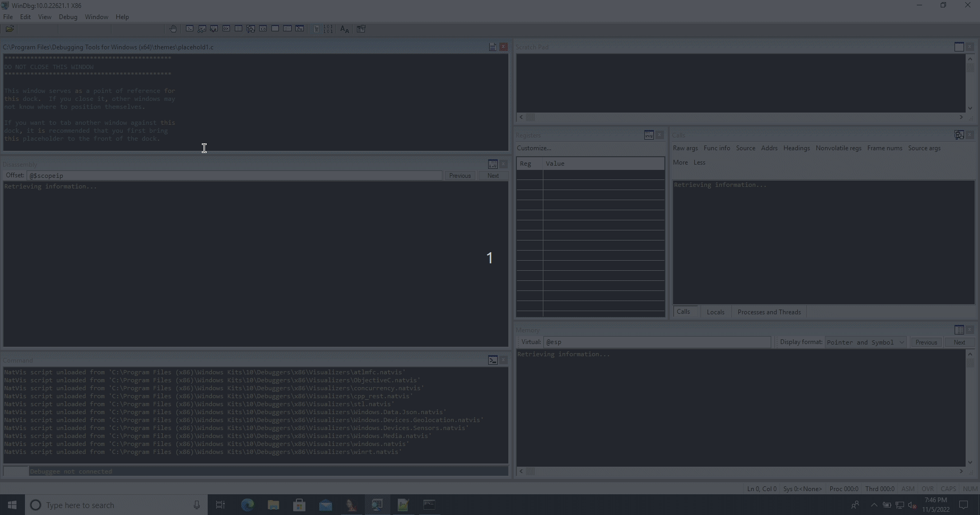Toggle Frame nums in Calls panel

(884, 148)
